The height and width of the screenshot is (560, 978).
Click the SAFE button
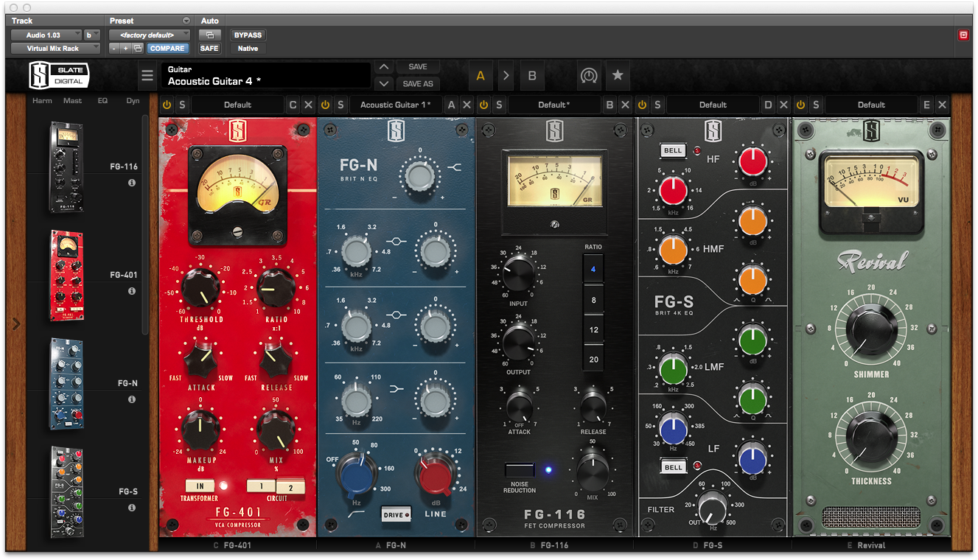[x=209, y=49]
